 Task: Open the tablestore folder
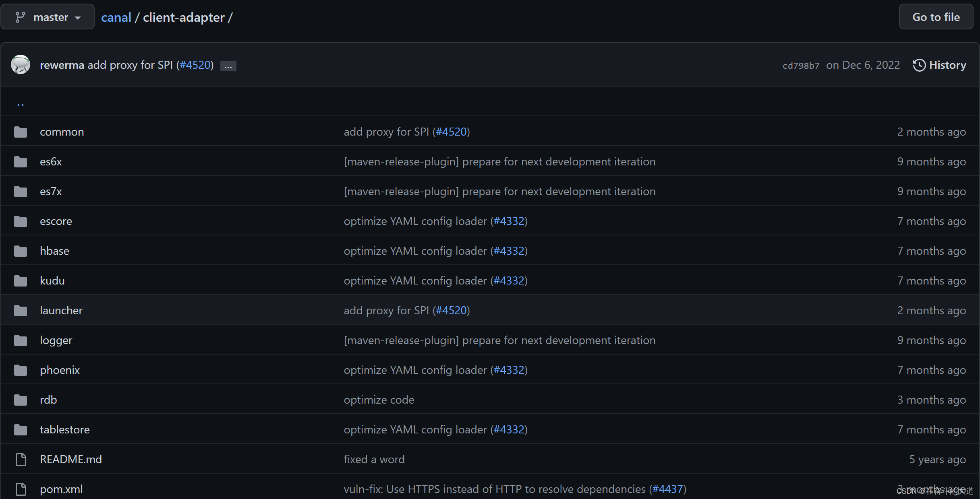click(x=65, y=430)
